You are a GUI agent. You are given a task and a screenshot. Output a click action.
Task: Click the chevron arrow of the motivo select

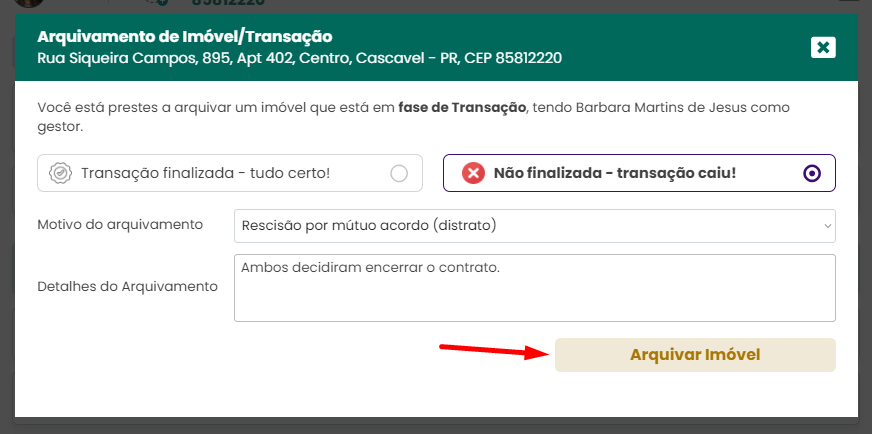[828, 226]
